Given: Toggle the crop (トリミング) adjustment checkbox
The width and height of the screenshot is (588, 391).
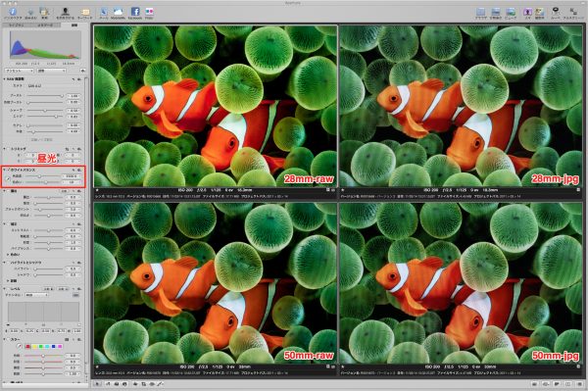Looking at the screenshot, I should pyautogui.click(x=8, y=149).
